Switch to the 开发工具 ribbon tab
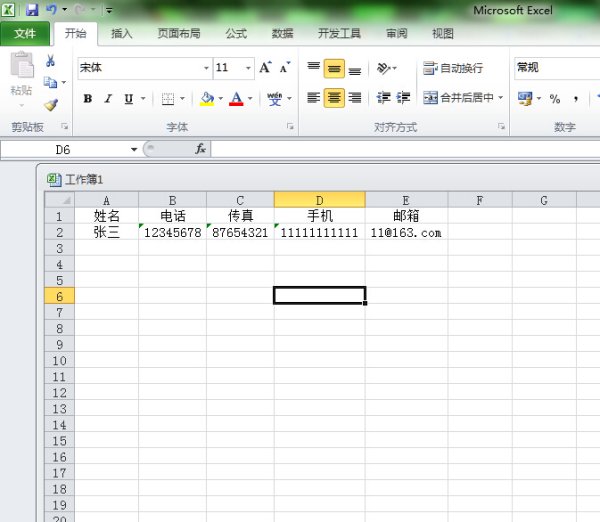The width and height of the screenshot is (600, 522). click(339, 34)
